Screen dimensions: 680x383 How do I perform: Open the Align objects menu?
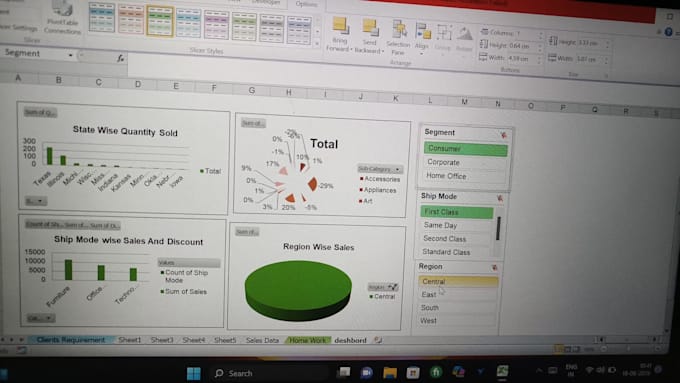tap(422, 39)
